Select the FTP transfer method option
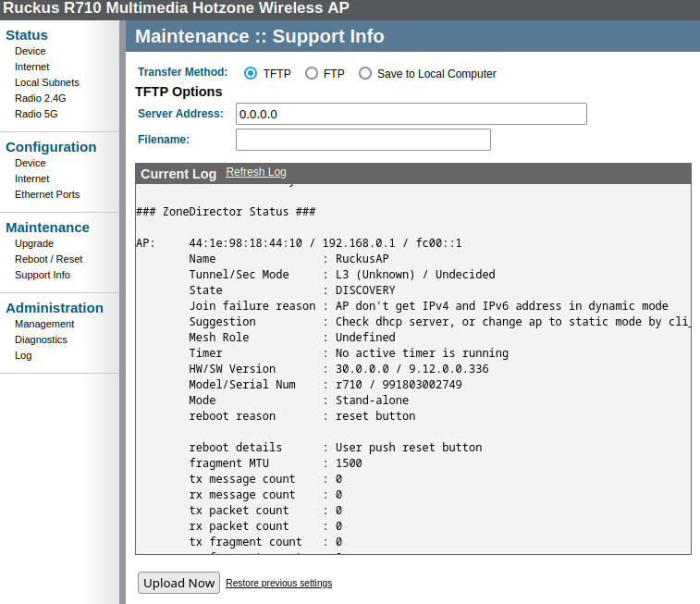 click(x=312, y=73)
